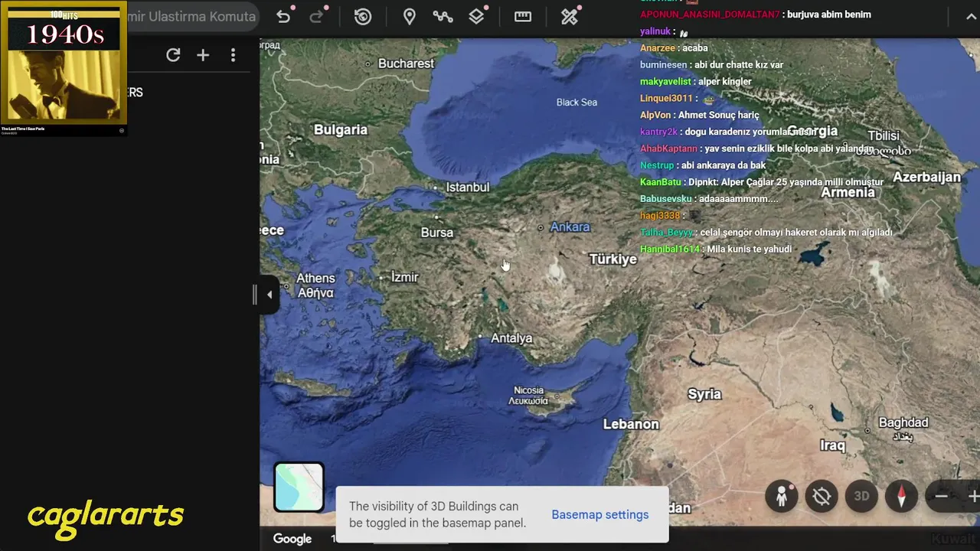Open Basemap settings link
This screenshot has width=980, height=551.
pos(599,514)
